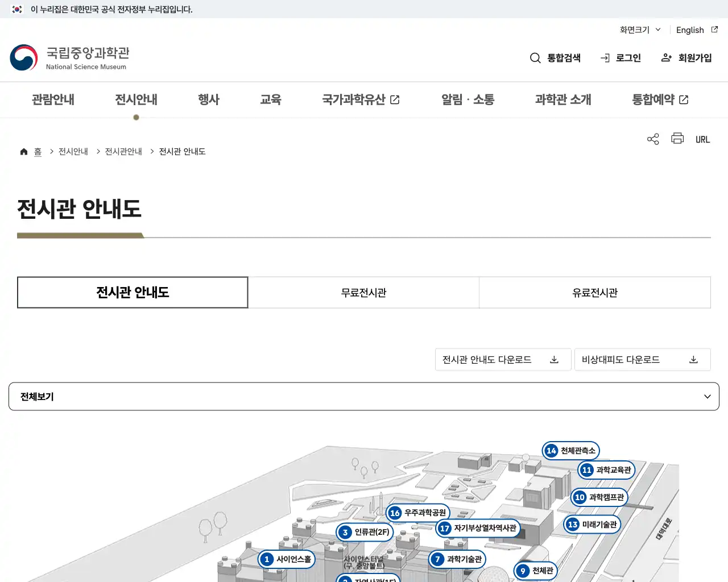Copy page address via the URL icon
The width and height of the screenshot is (728, 582).
tap(703, 139)
